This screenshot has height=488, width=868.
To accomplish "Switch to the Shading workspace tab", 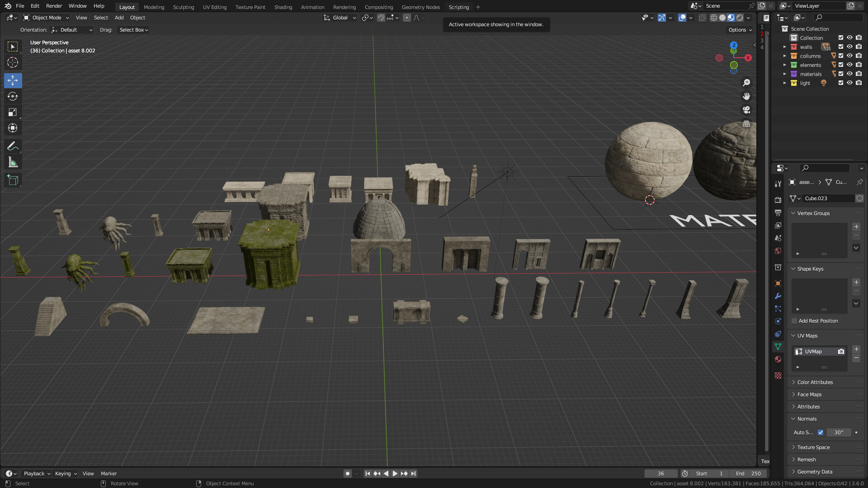I will point(283,7).
